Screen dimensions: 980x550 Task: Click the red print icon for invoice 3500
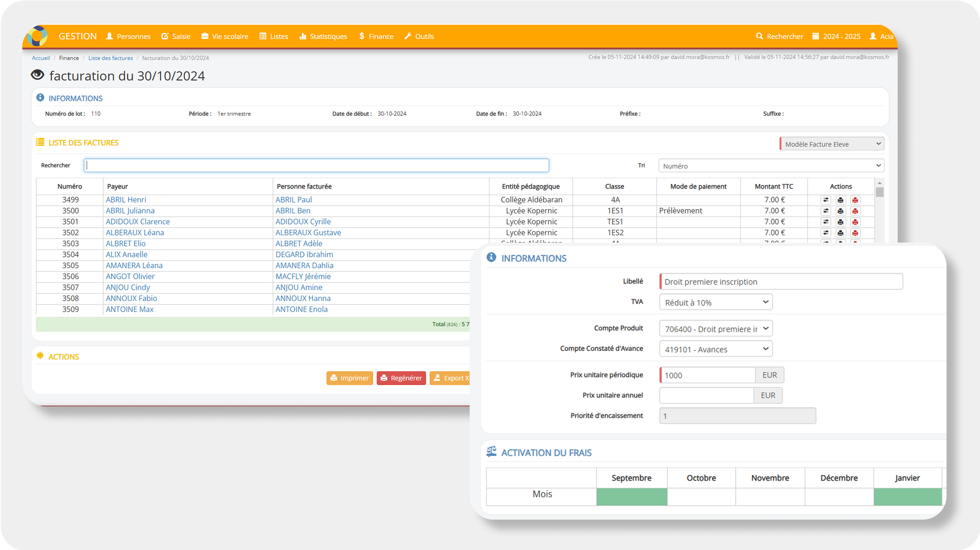pyautogui.click(x=855, y=211)
